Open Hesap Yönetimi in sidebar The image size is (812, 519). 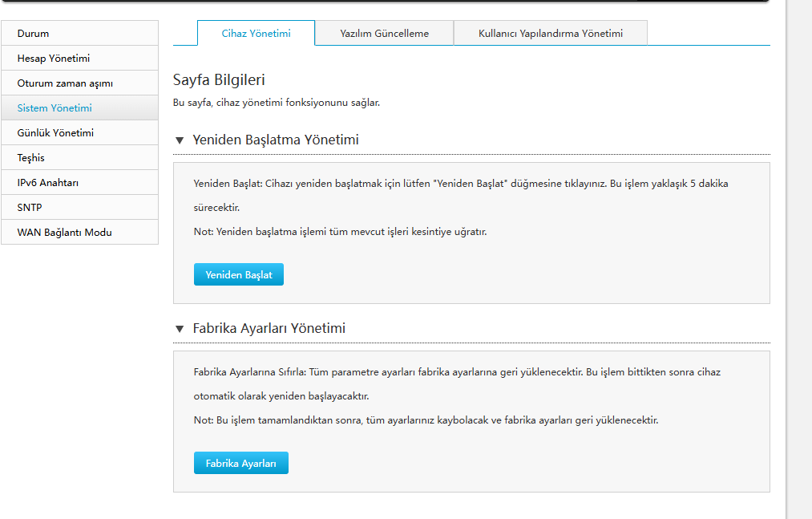pos(79,58)
